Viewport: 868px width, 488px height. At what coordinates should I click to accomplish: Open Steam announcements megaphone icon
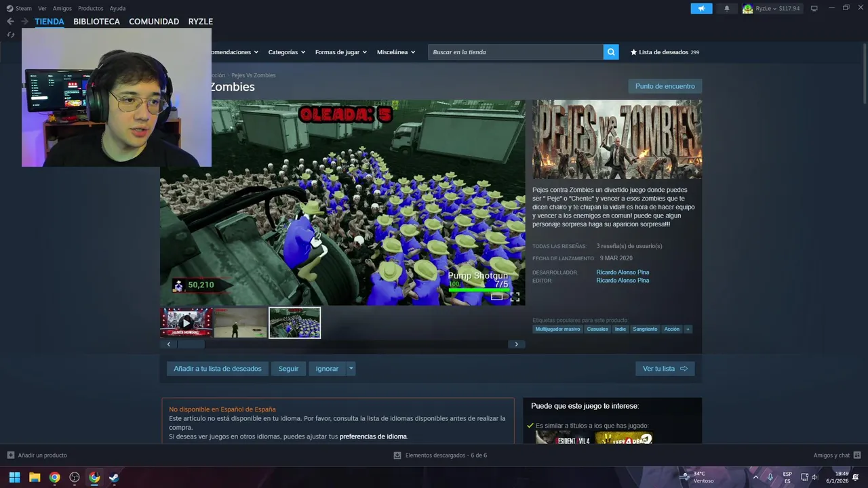click(701, 8)
